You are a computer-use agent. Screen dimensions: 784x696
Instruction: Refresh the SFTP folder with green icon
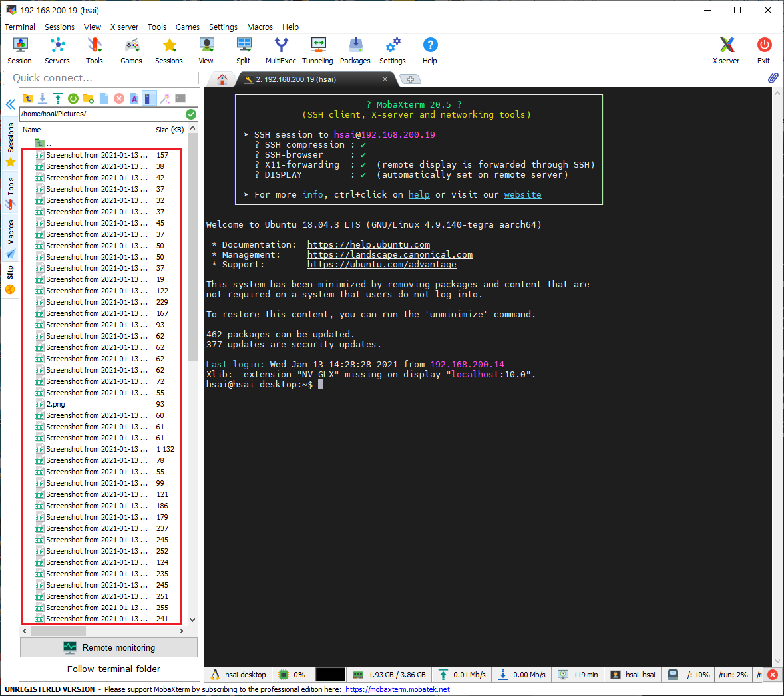tap(73, 98)
